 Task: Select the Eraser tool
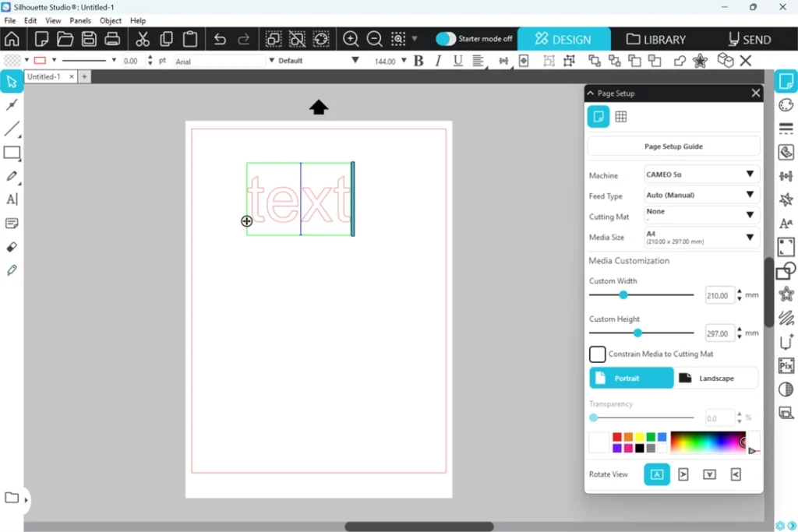click(x=12, y=247)
